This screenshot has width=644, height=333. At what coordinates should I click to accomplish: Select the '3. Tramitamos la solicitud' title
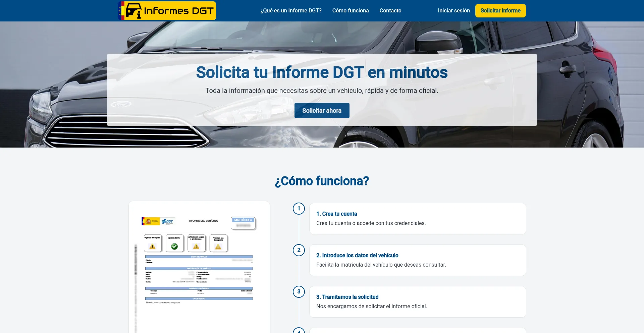(347, 297)
